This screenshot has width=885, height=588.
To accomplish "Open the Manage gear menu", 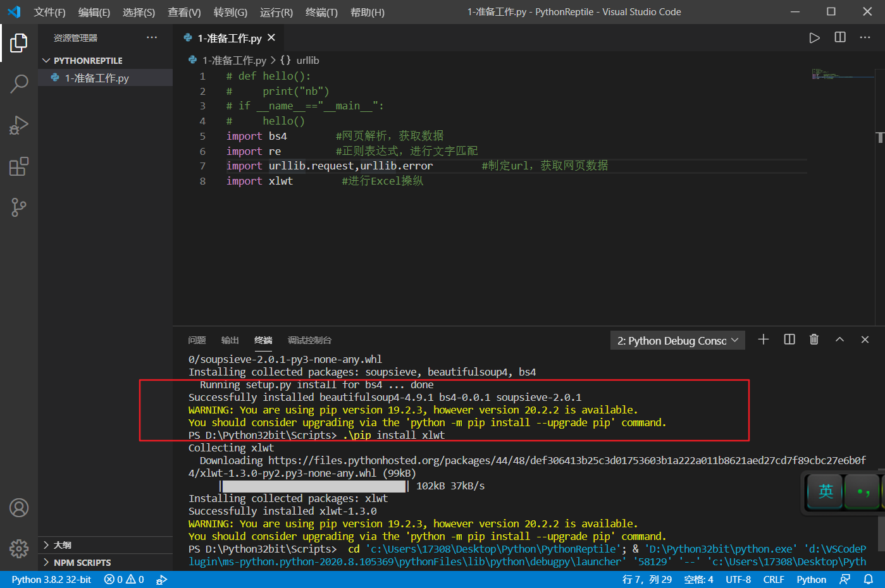I will (x=18, y=549).
